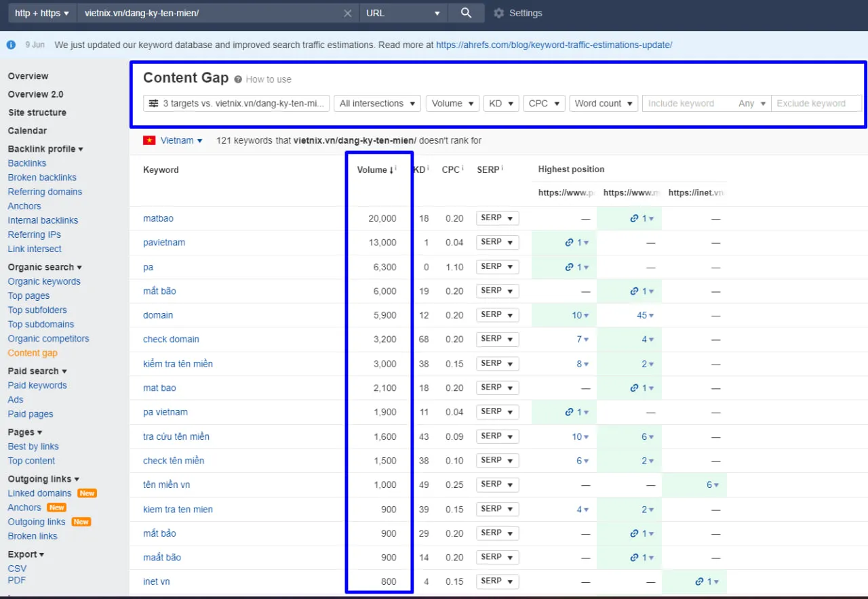Open Vietnam country dropdown
868x599 pixels.
pos(181,140)
